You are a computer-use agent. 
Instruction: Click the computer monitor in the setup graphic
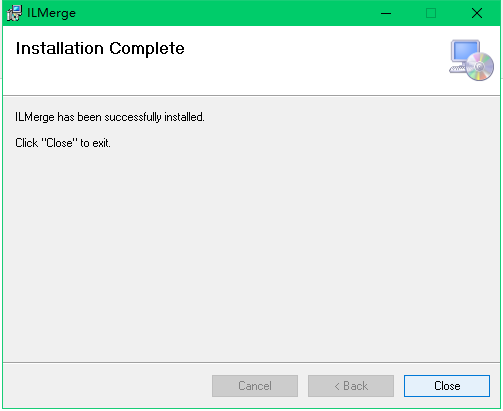click(465, 51)
